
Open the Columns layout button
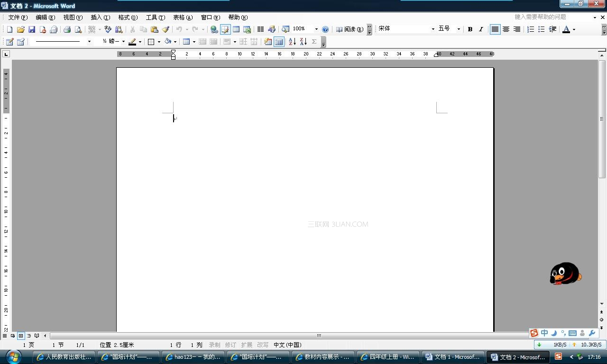tap(260, 29)
